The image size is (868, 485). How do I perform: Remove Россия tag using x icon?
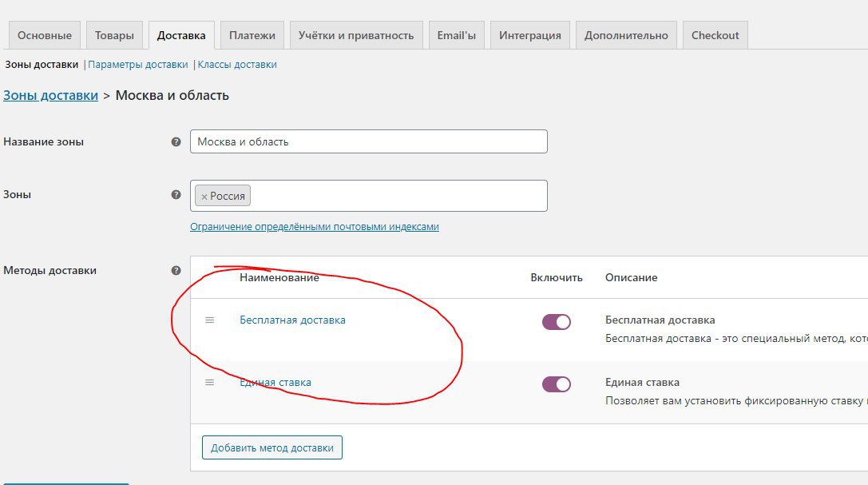click(204, 197)
